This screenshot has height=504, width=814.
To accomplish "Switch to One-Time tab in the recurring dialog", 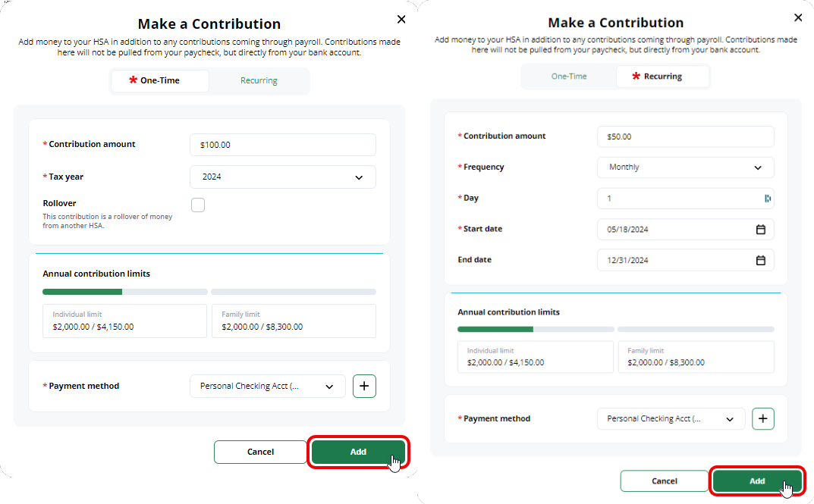I will pos(568,77).
